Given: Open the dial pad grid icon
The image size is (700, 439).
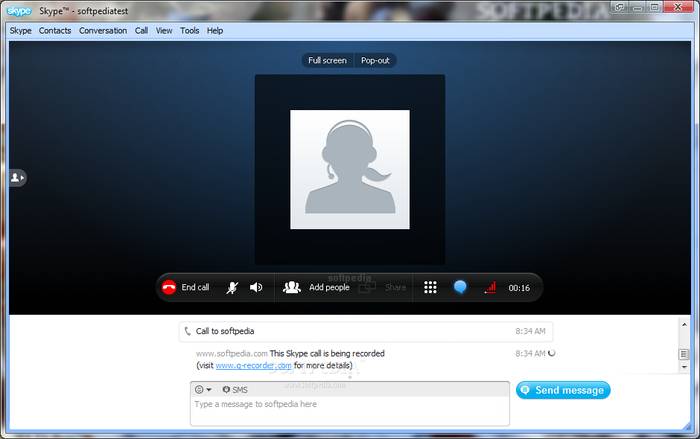Looking at the screenshot, I should [x=430, y=287].
